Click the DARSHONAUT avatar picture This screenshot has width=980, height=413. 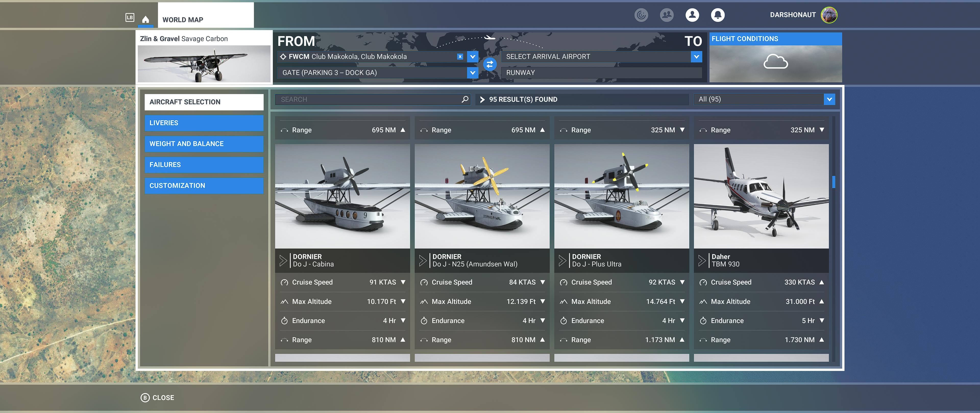click(829, 15)
